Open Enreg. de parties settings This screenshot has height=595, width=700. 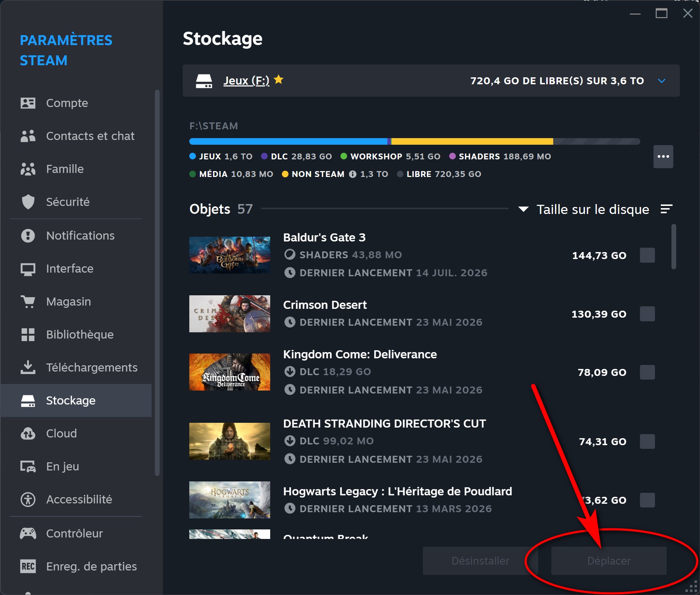76,566
